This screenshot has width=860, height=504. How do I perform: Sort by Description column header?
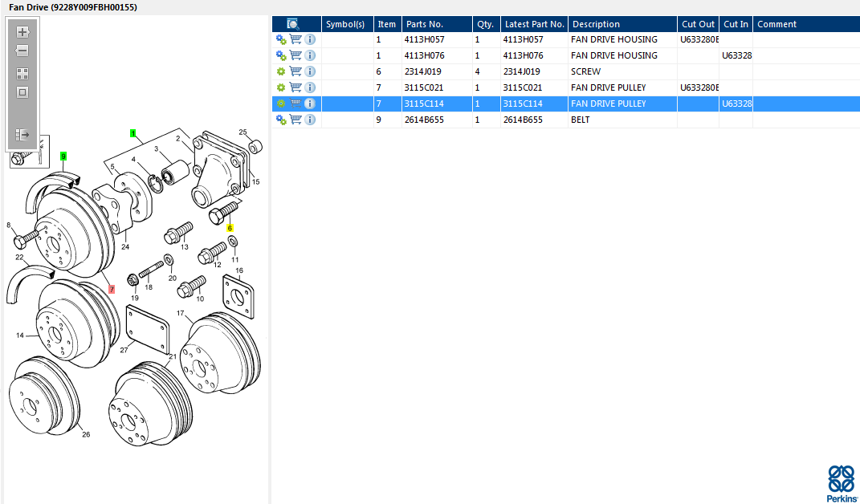(622, 24)
